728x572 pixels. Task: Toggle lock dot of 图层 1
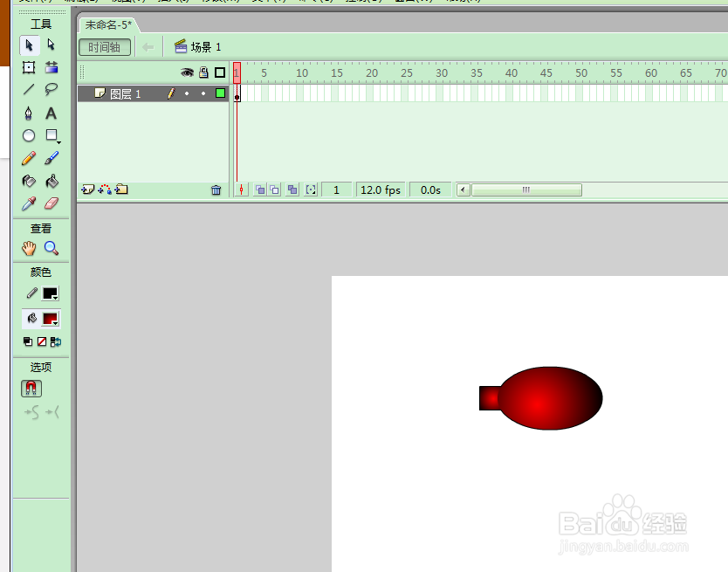point(203,93)
